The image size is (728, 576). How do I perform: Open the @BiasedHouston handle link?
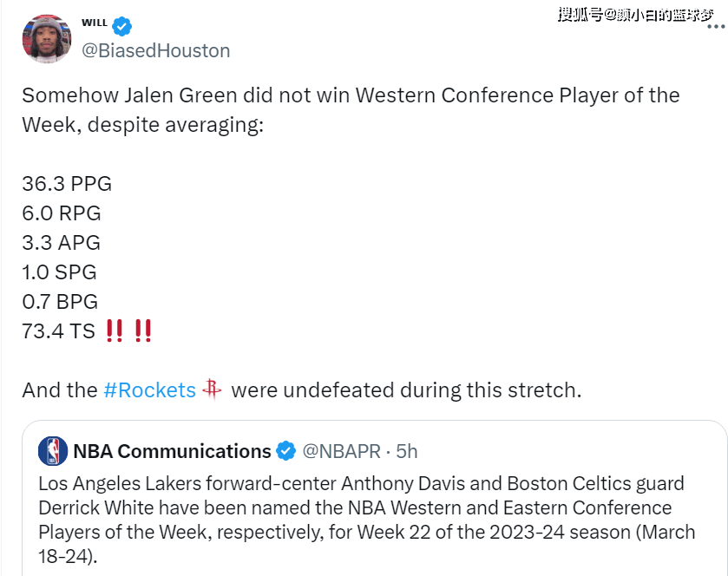pos(155,50)
